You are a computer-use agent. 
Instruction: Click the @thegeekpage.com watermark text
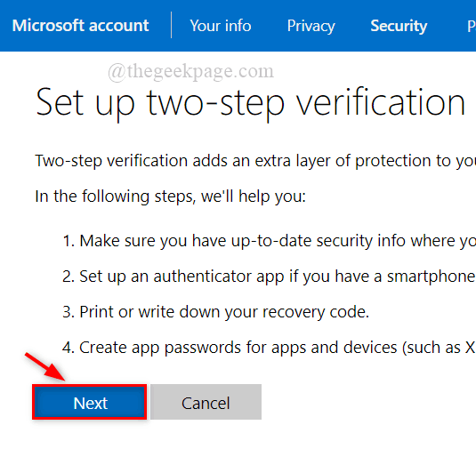point(191,72)
